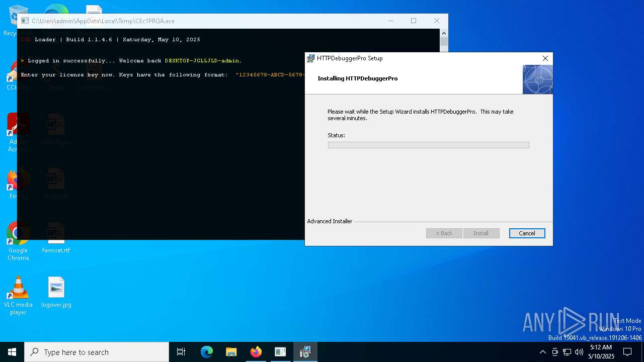Click the 'Advanced Installer' label
Viewport: 644px width, 362px height.
[330, 221]
